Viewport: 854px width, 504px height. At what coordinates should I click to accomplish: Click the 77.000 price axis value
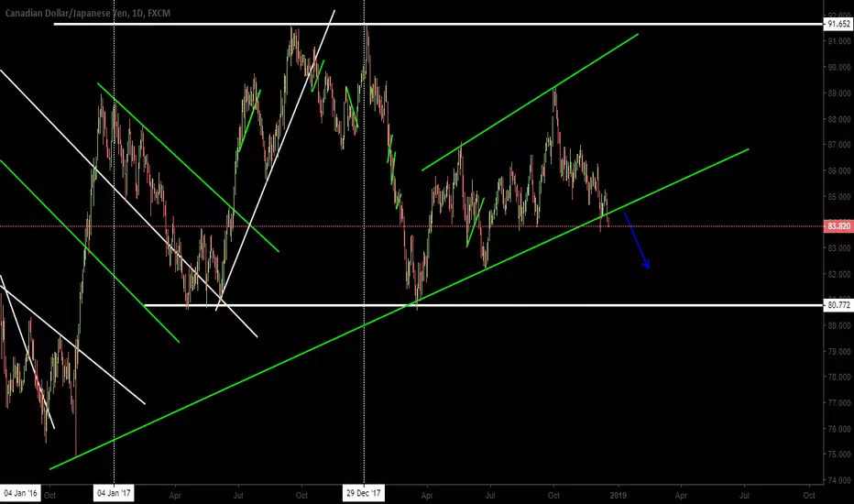point(839,403)
